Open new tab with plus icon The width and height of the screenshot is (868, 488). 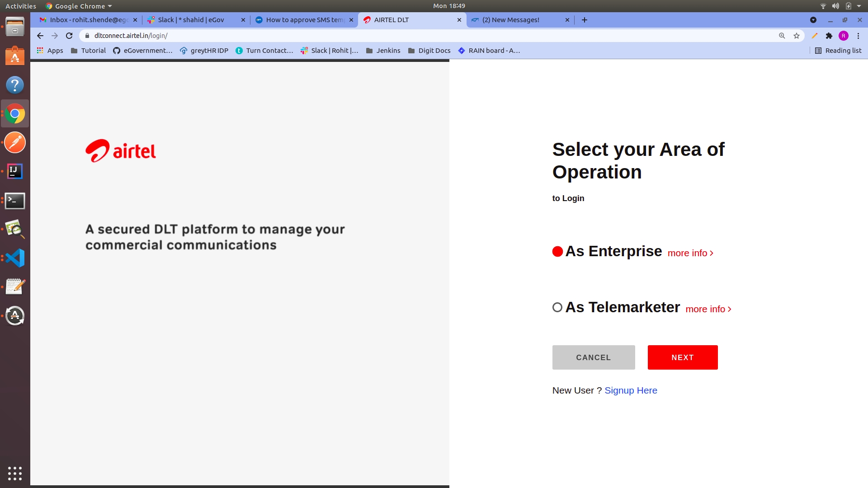tap(584, 20)
